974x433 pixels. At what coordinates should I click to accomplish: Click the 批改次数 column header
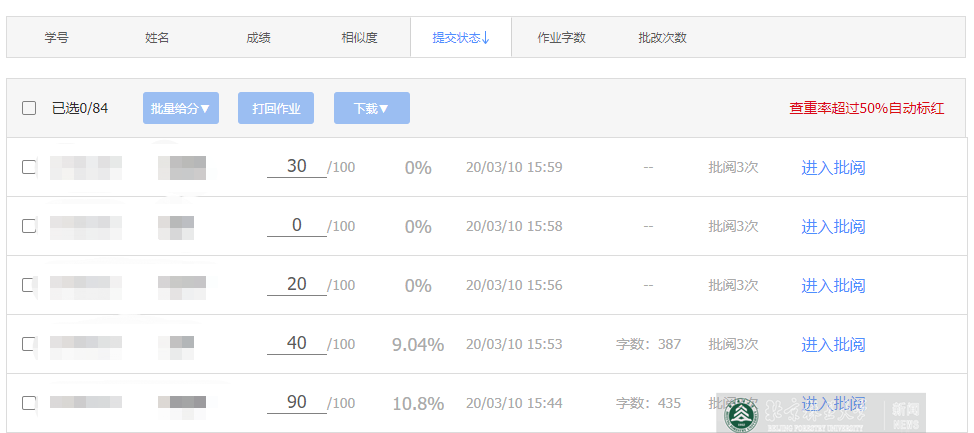[662, 38]
